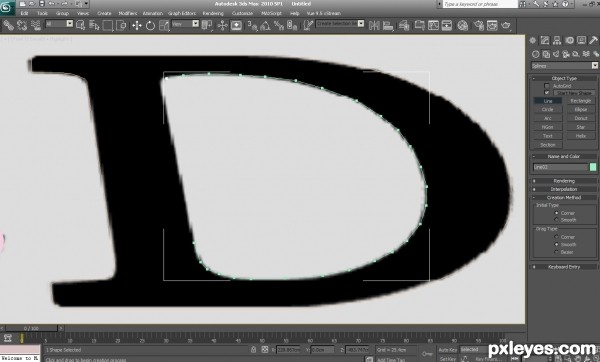Click the 3ds Max application logo button
600x362 pixels.
point(7,8)
